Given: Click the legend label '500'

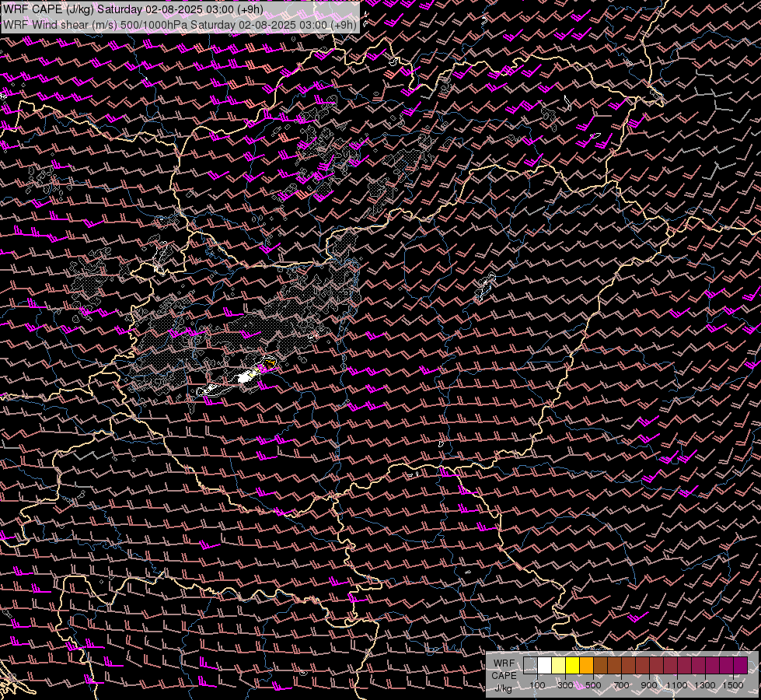Looking at the screenshot, I should (593, 685).
